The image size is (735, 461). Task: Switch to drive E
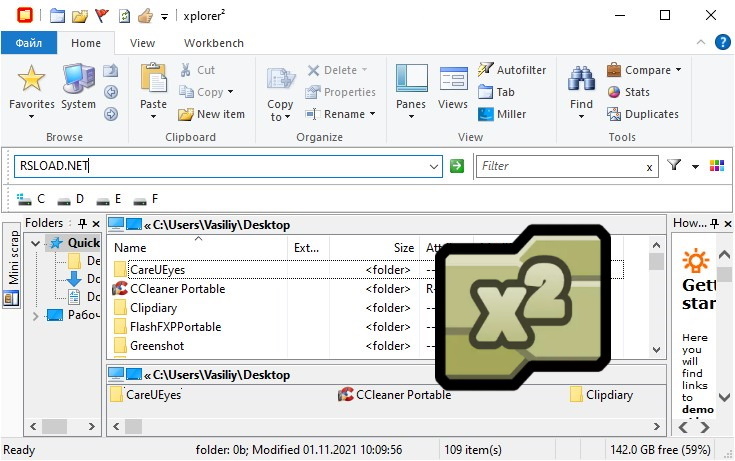point(109,199)
